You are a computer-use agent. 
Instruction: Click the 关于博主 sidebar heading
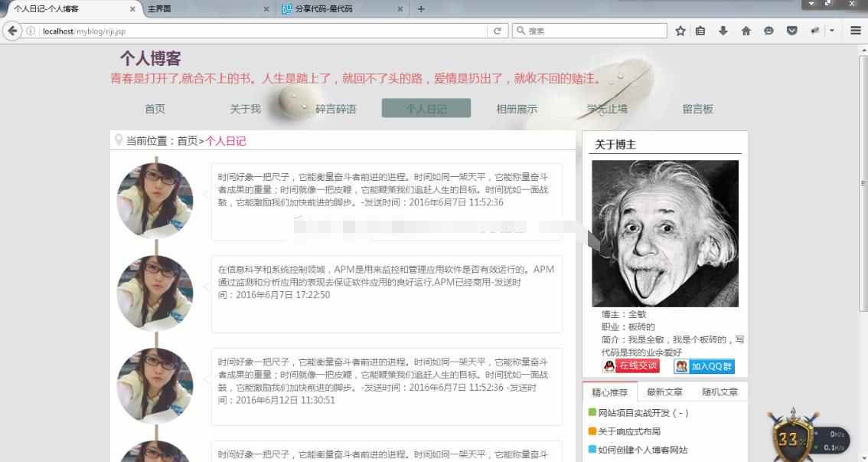[x=615, y=145]
